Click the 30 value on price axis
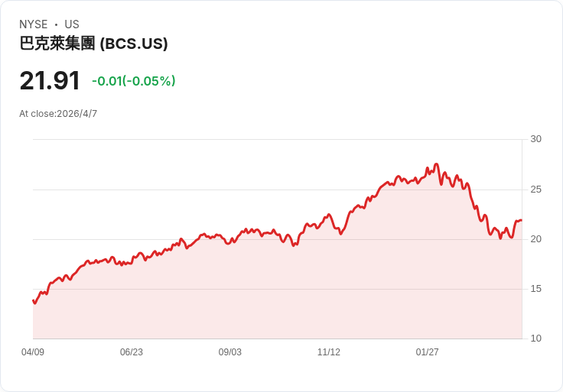This screenshot has height=392, width=563. click(536, 139)
